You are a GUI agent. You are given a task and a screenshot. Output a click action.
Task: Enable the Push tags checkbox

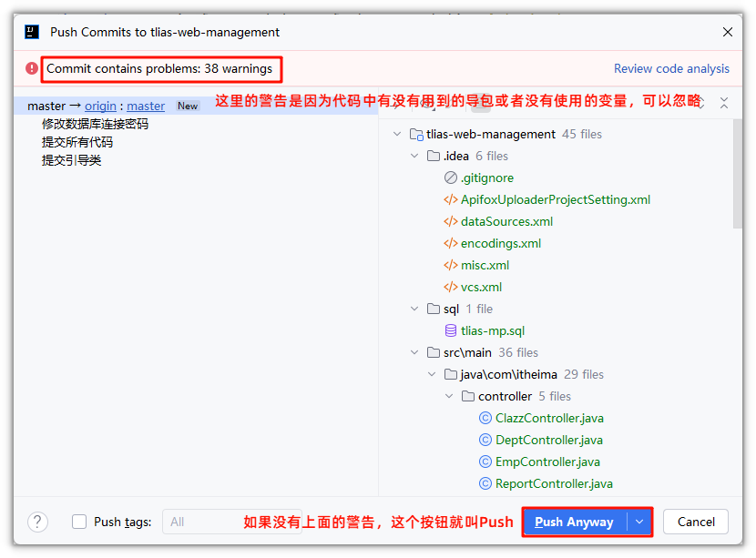(x=79, y=522)
